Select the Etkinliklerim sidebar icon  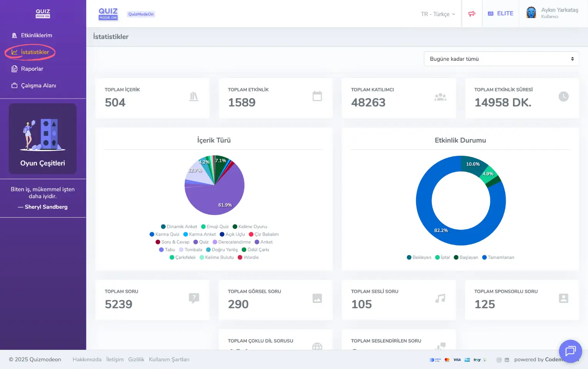(x=14, y=35)
